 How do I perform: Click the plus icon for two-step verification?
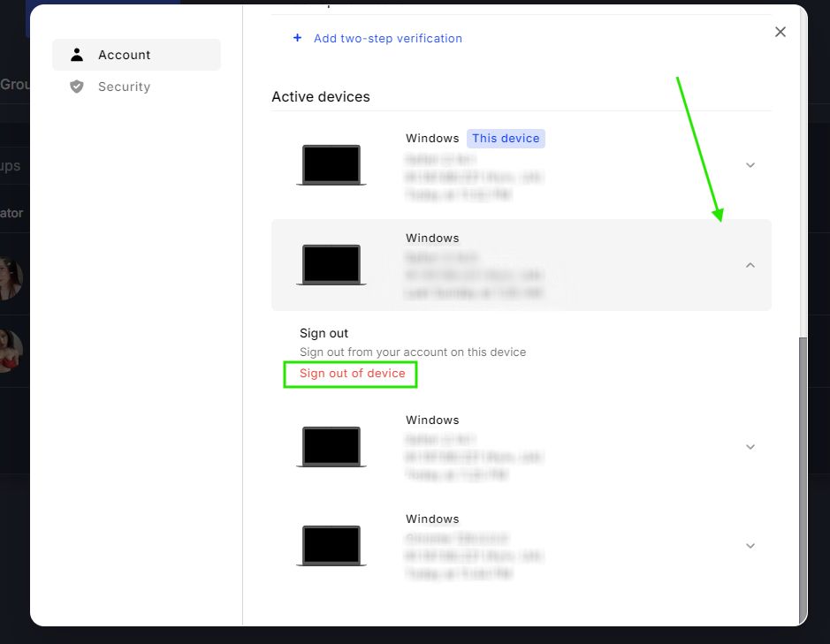[297, 39]
